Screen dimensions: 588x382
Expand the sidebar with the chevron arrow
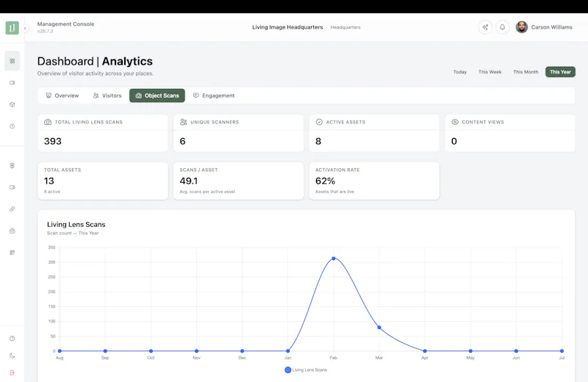coord(25,28)
